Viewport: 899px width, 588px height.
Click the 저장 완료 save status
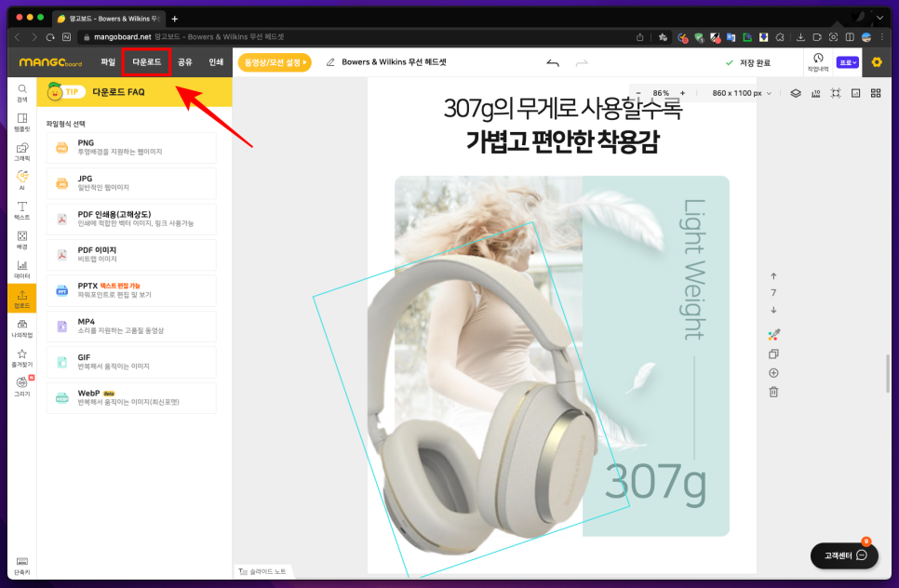747,62
